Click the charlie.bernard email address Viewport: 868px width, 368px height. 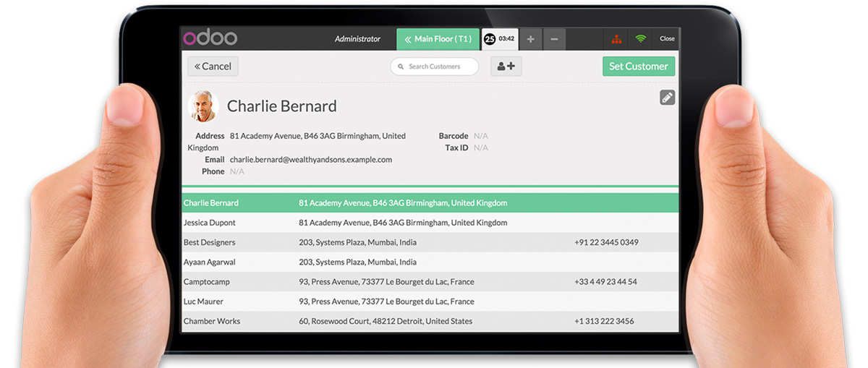tap(311, 160)
